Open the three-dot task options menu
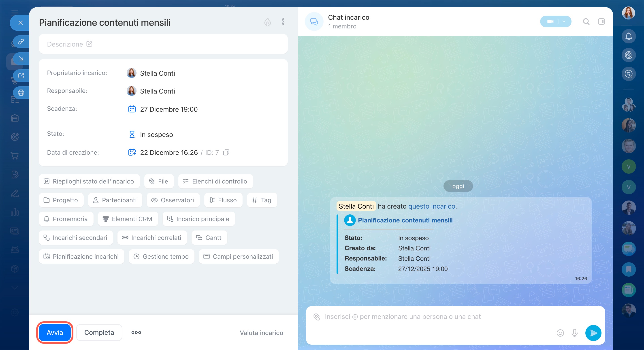644x350 pixels. pyautogui.click(x=283, y=22)
